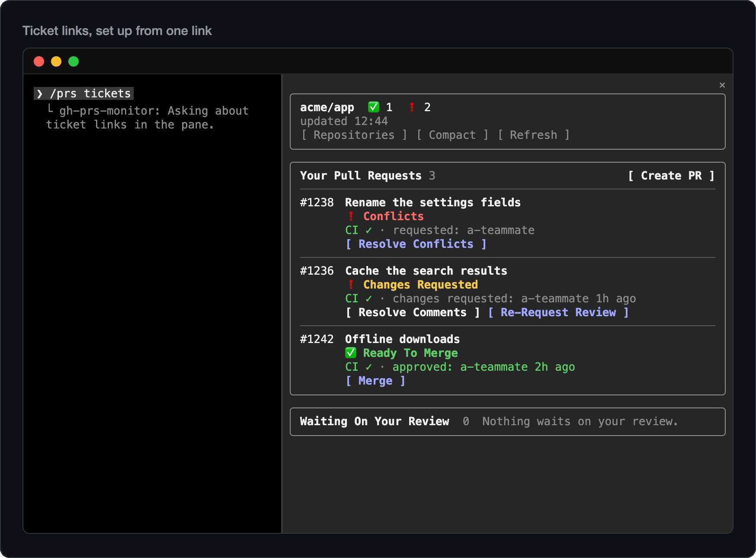Click the exclamation icon next to Changes Requested
This screenshot has width=756, height=558.
[x=351, y=285]
